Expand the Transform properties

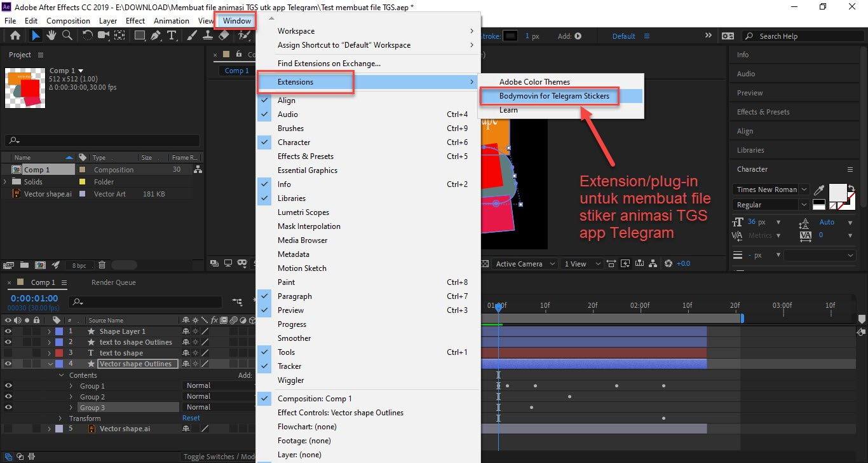click(x=60, y=418)
